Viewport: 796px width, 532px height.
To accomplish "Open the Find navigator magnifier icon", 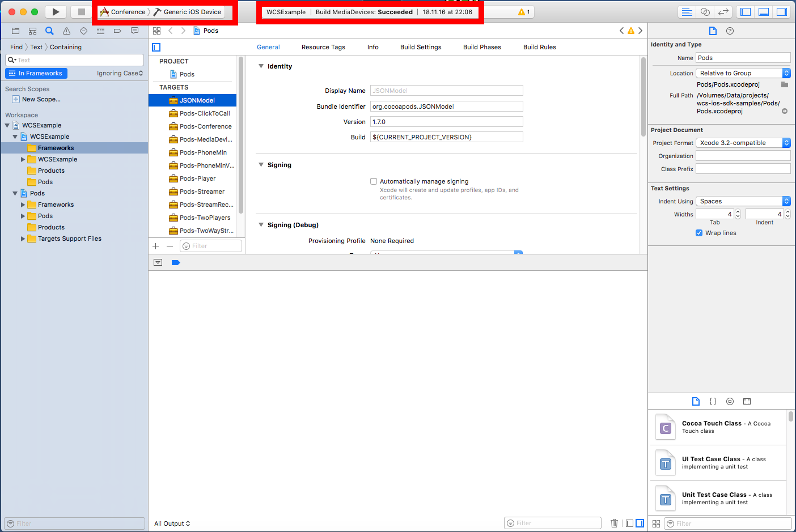I will pyautogui.click(x=49, y=31).
